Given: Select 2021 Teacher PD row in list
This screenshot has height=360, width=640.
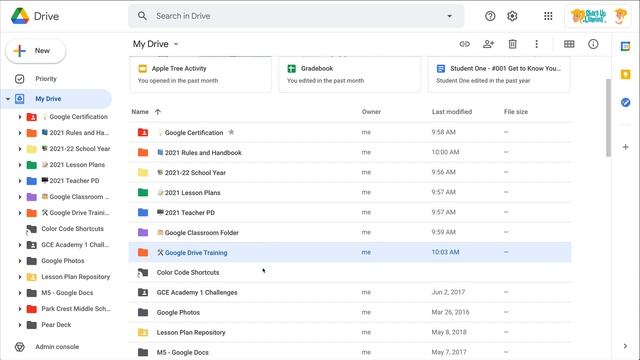Looking at the screenshot, I should pos(350,212).
